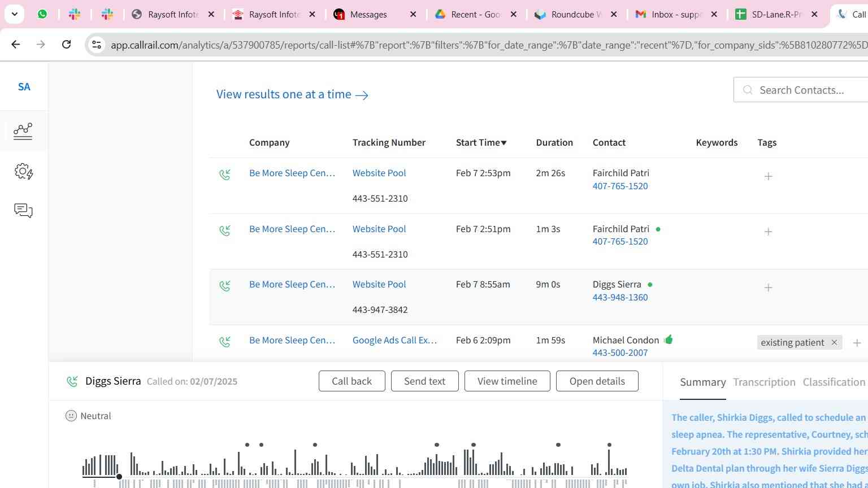Remove the existing patient tag
The width and height of the screenshot is (868, 488).
pyautogui.click(x=834, y=342)
